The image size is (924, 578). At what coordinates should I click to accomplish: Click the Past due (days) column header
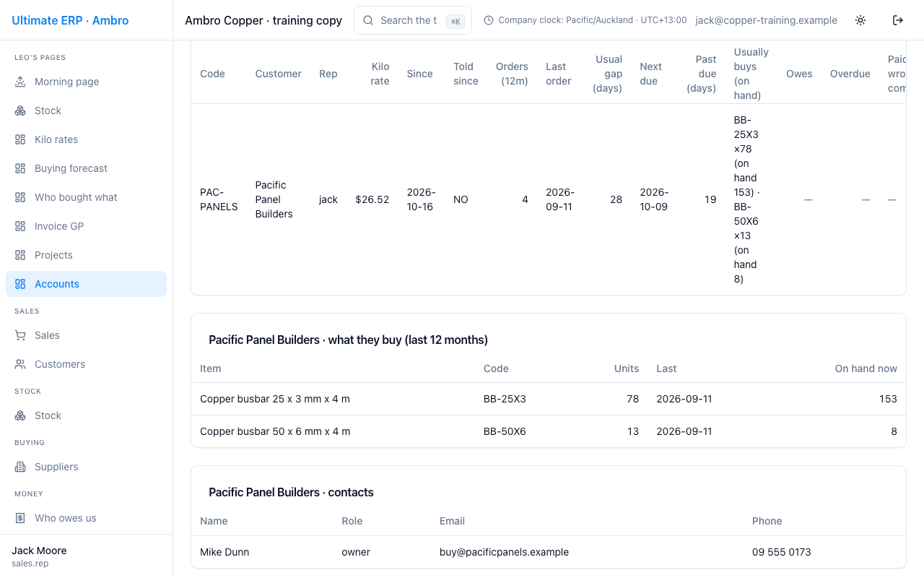point(701,74)
